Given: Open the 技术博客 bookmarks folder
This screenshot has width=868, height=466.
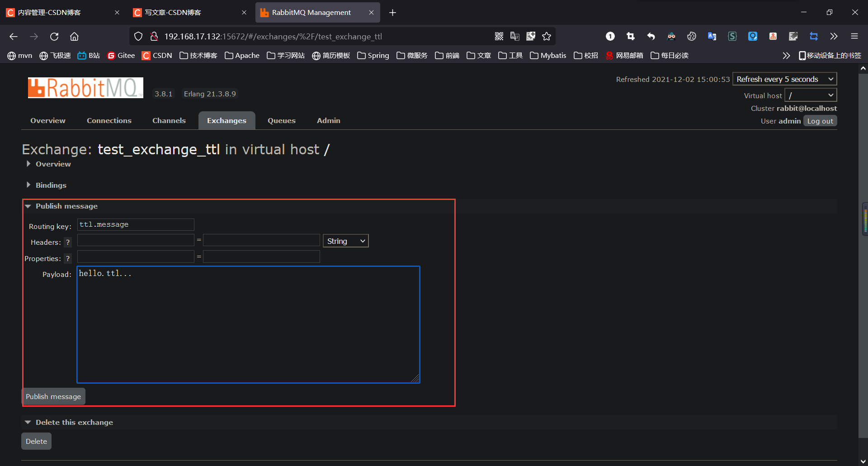Looking at the screenshot, I should pyautogui.click(x=198, y=56).
